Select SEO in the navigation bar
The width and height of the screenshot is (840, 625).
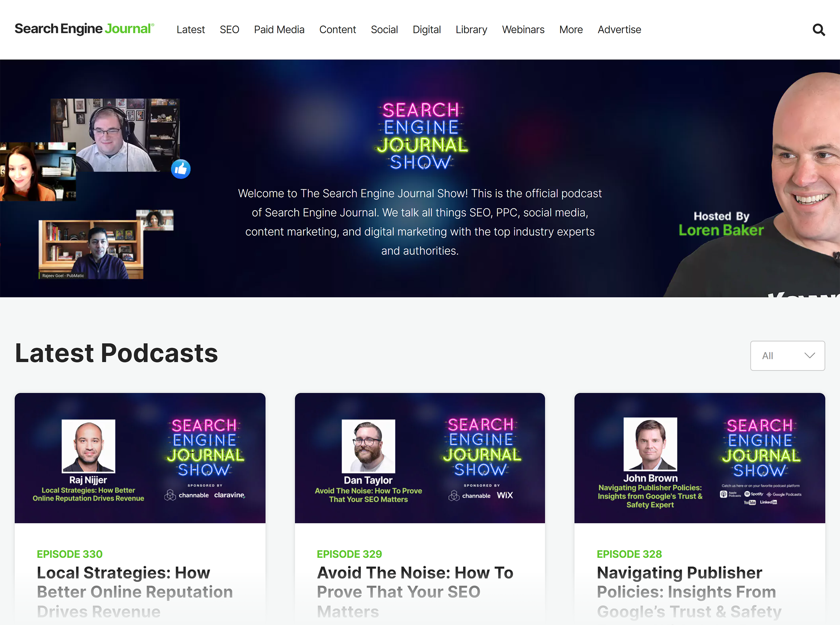[x=229, y=30]
